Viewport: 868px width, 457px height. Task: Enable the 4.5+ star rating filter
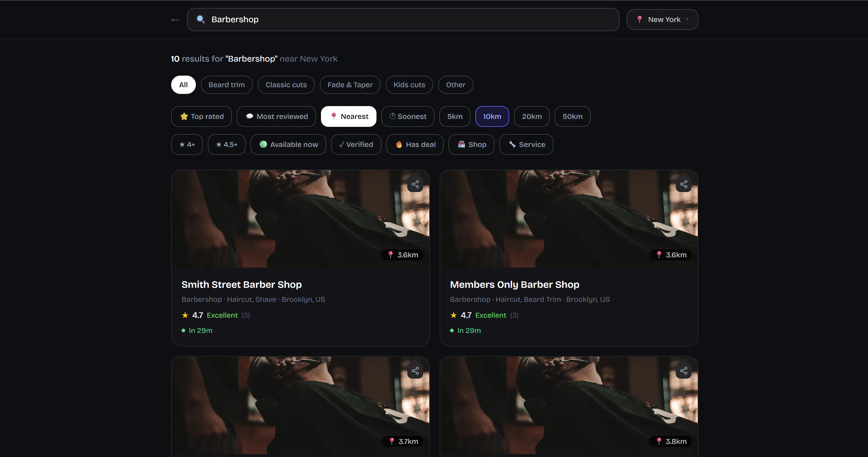226,145
